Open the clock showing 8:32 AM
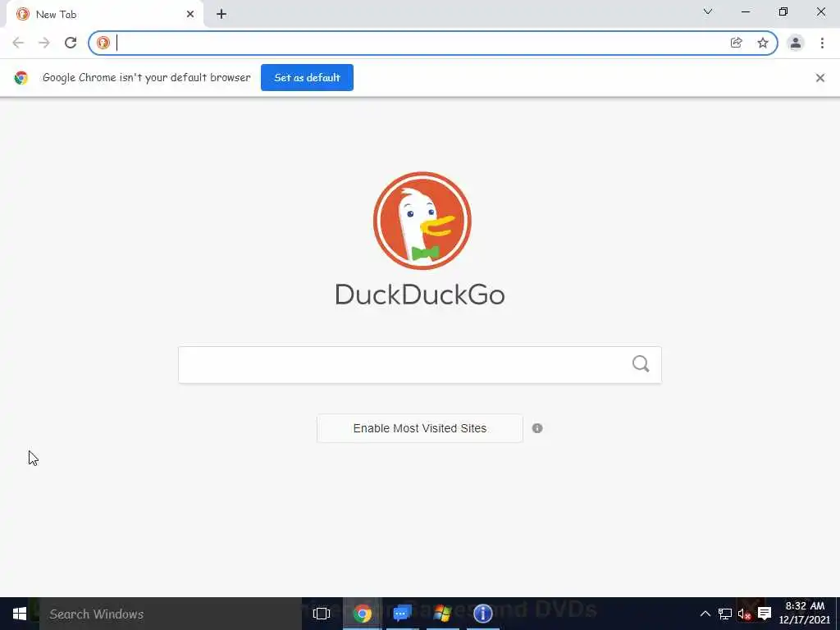Screen dimensions: 840x630 (x=805, y=613)
